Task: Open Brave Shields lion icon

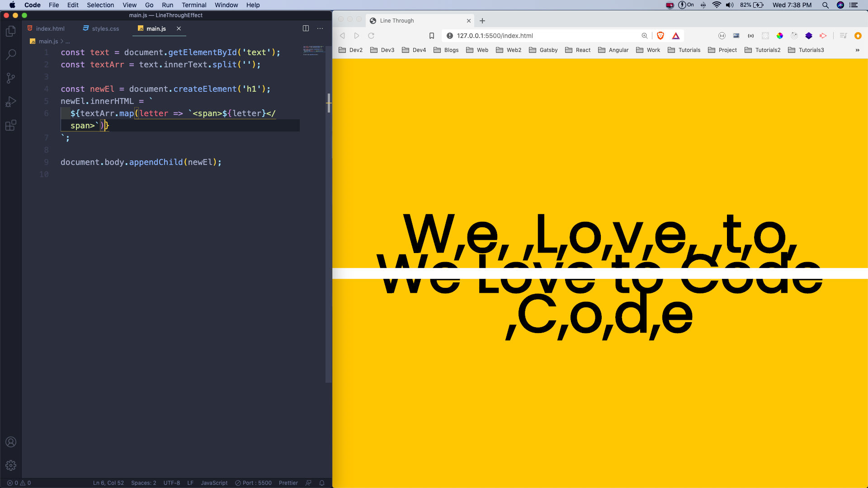Action: [x=660, y=36]
